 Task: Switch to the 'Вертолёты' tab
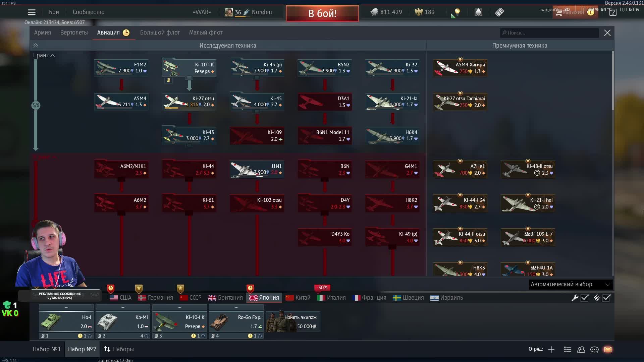(74, 33)
